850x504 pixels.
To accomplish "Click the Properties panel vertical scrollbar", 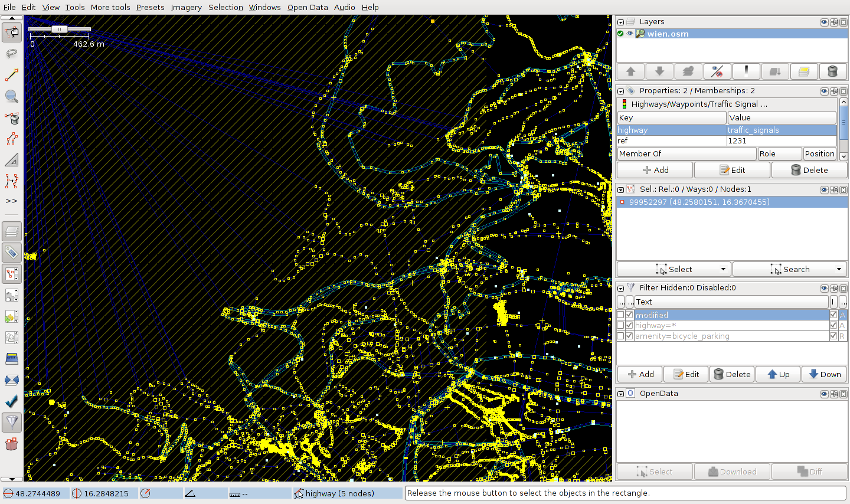I will pyautogui.click(x=844, y=129).
